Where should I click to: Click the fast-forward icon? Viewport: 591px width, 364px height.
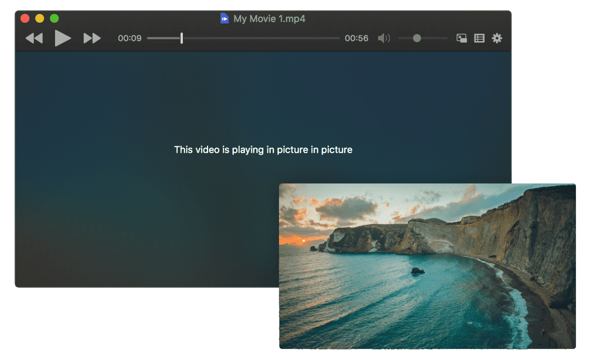(x=92, y=38)
